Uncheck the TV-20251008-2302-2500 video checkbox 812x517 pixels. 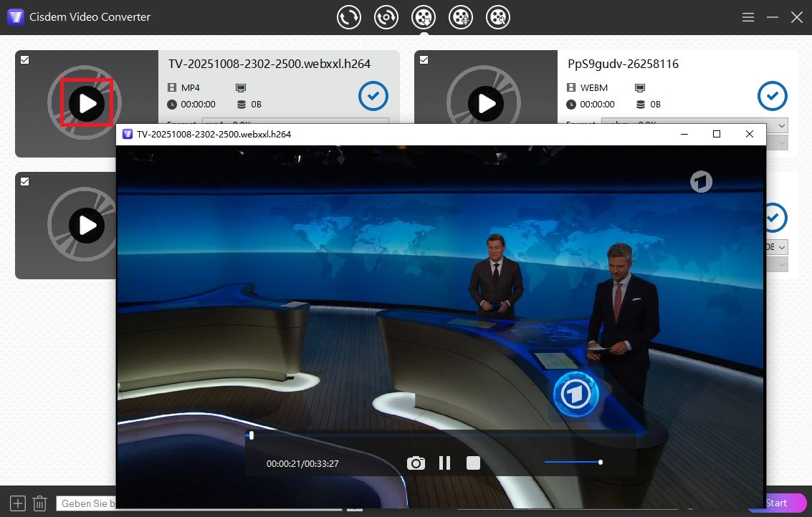tap(25, 60)
